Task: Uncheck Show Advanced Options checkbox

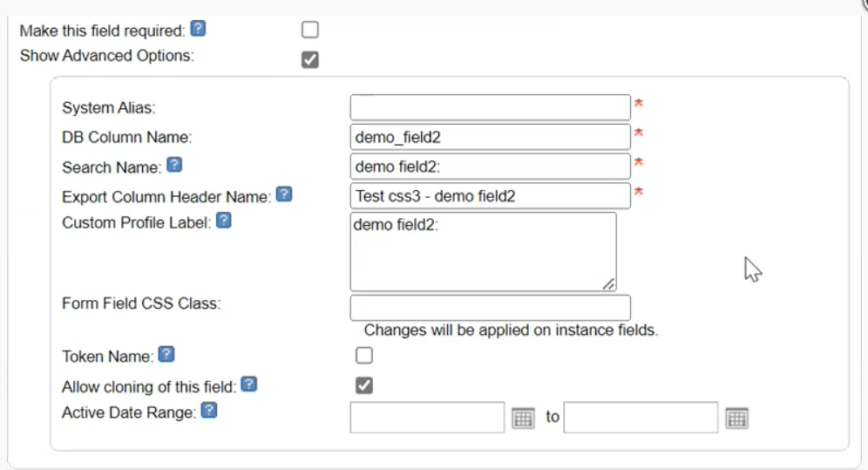Action: tap(310, 59)
